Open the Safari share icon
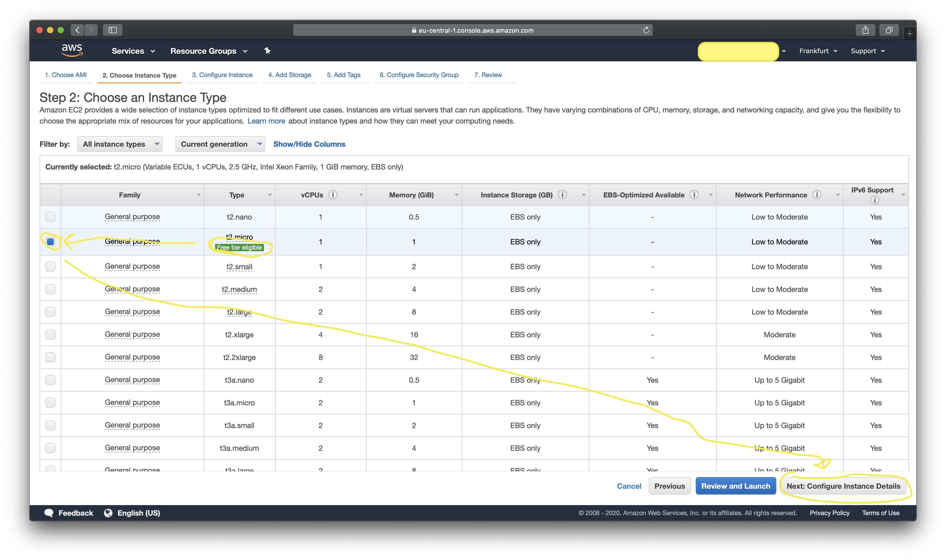 pos(865,30)
